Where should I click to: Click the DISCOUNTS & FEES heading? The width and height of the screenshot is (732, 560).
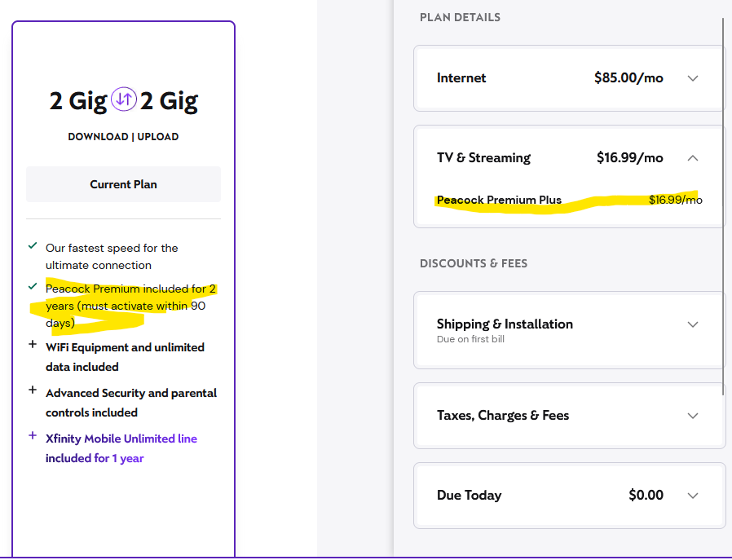474,263
